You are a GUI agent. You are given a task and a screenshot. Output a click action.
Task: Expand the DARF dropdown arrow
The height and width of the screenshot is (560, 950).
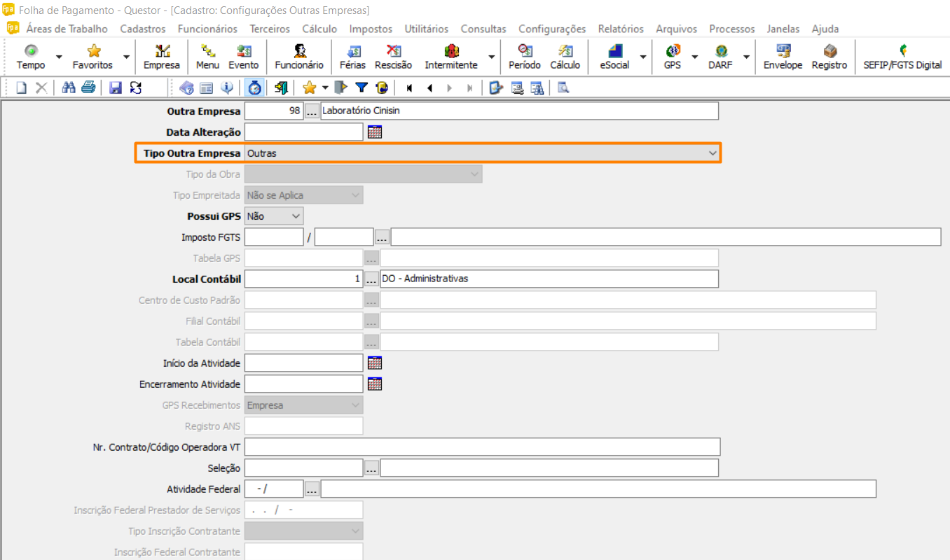(746, 57)
